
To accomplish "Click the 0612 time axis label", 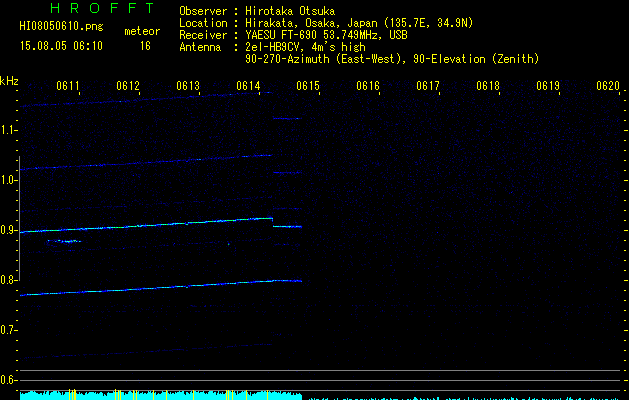I will tap(128, 86).
